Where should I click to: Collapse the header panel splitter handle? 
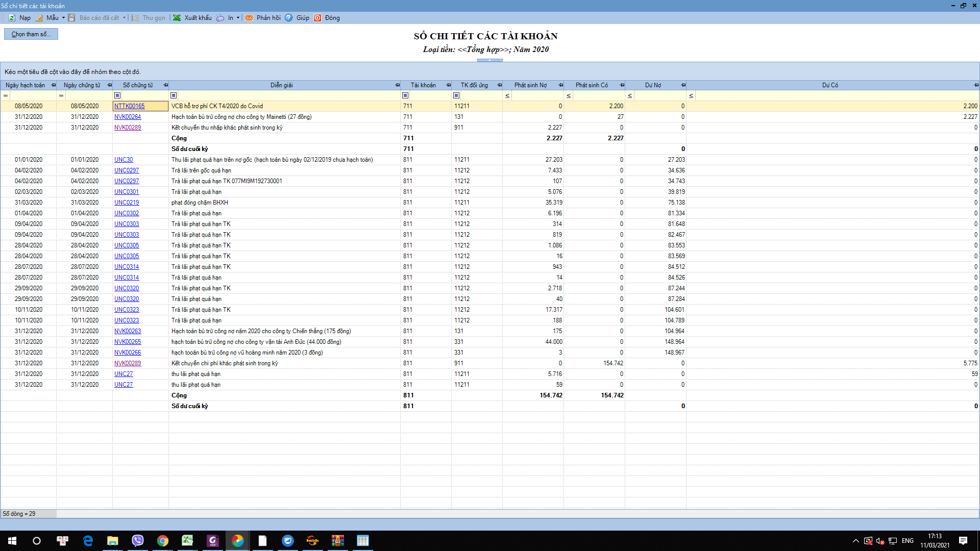pyautogui.click(x=489, y=60)
